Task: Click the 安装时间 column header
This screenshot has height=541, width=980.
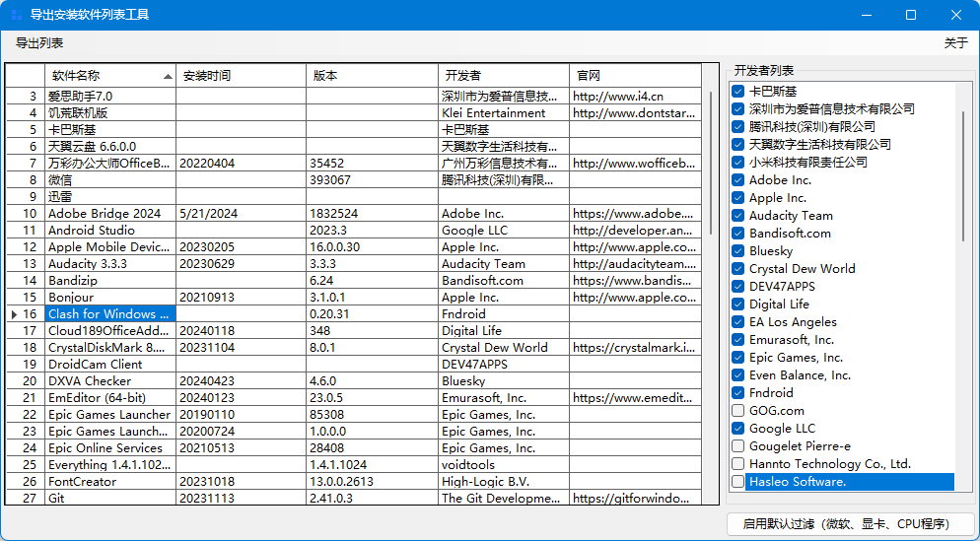Action: click(241, 76)
